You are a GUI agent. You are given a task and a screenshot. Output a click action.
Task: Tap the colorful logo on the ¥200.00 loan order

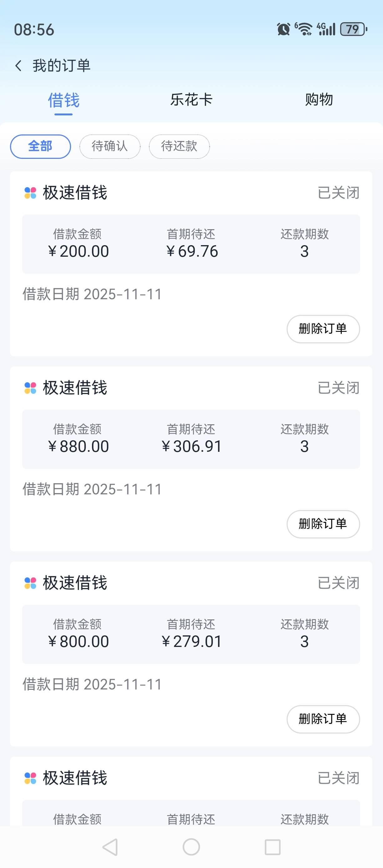pos(30,193)
